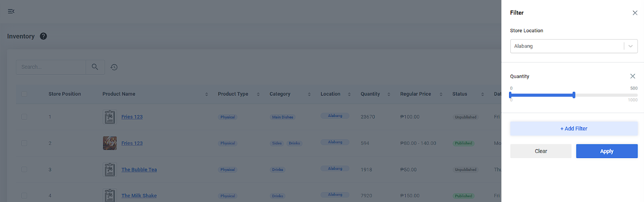The width and height of the screenshot is (644, 202).
Task: Click the Add Filter button
Action: (x=574, y=129)
